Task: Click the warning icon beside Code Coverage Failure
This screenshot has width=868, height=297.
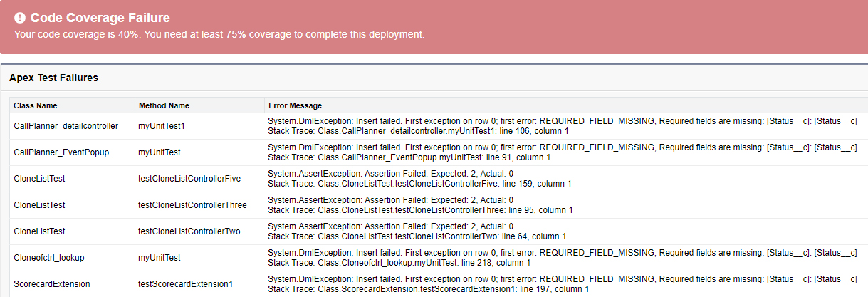Action: [20, 19]
